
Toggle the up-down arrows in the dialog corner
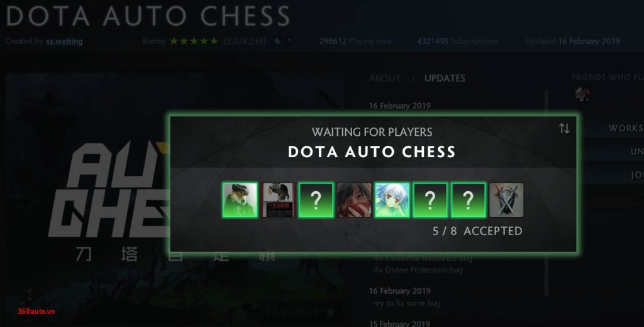[x=564, y=128]
